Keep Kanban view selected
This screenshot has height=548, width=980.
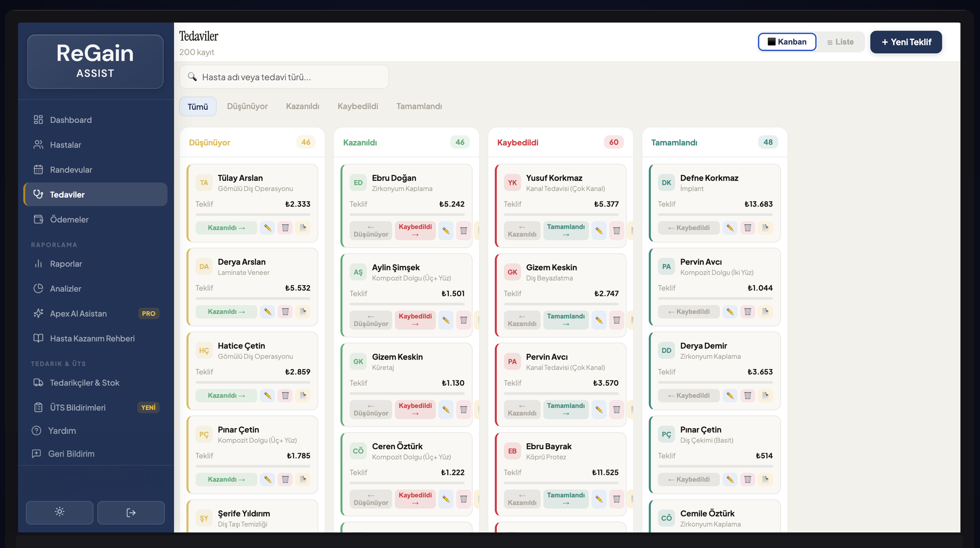pos(787,42)
